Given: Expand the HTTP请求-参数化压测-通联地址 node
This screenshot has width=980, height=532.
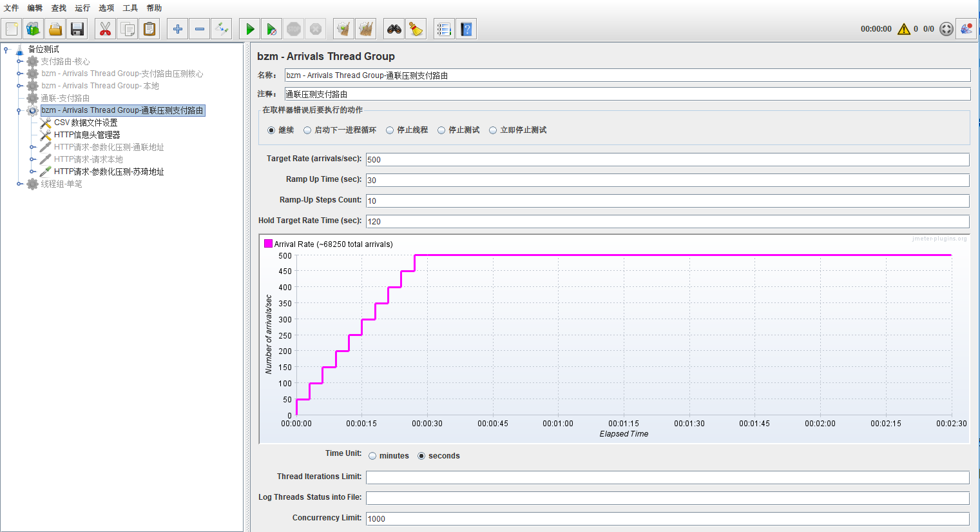Looking at the screenshot, I should tap(32, 147).
